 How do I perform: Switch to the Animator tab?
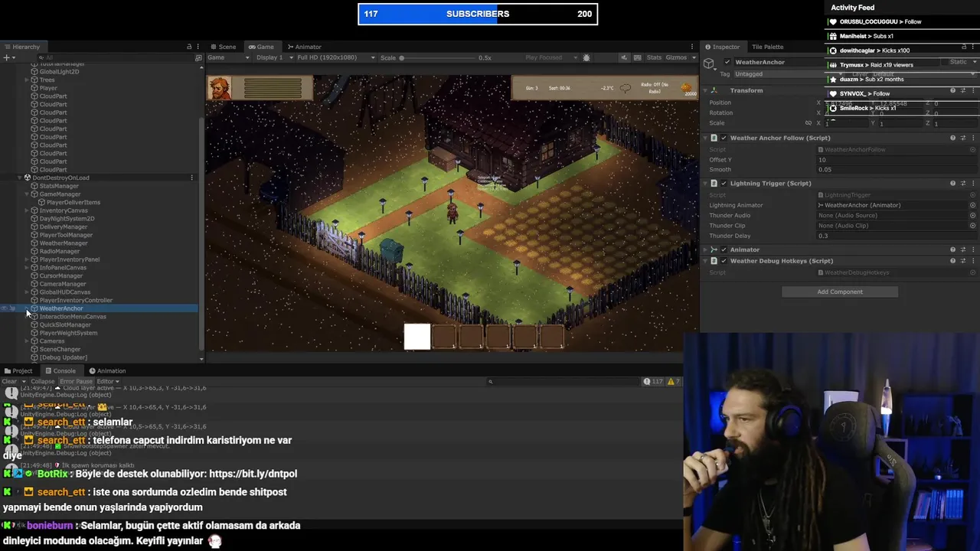pyautogui.click(x=304, y=47)
